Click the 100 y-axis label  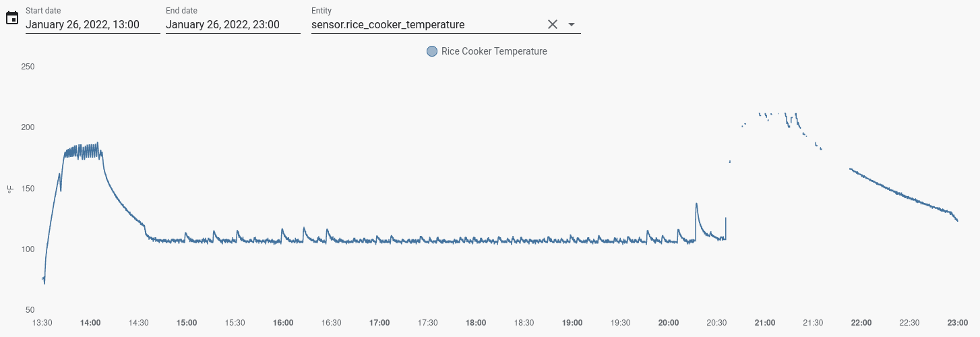[x=28, y=249]
